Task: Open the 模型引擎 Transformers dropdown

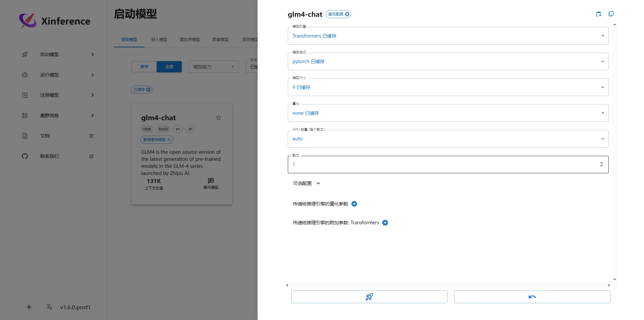Action: [448, 36]
